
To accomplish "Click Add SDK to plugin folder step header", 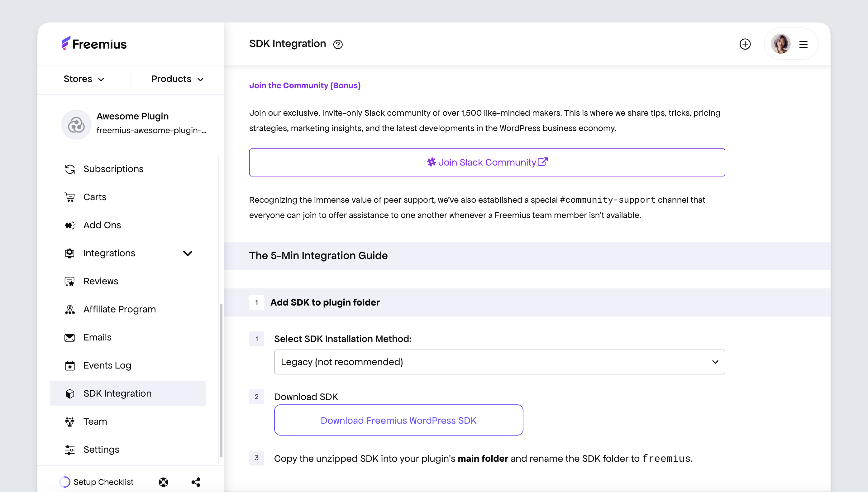I will [x=325, y=302].
